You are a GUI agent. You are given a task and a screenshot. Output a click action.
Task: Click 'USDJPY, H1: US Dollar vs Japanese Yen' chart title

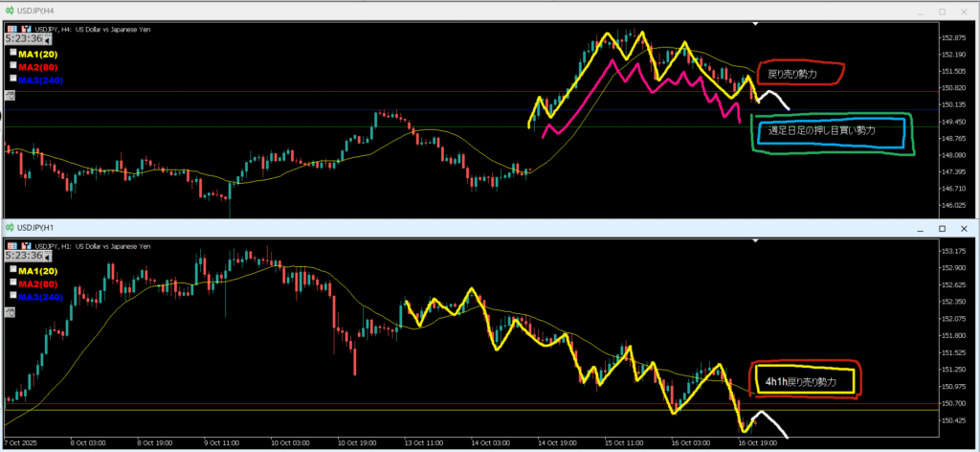[x=92, y=246]
